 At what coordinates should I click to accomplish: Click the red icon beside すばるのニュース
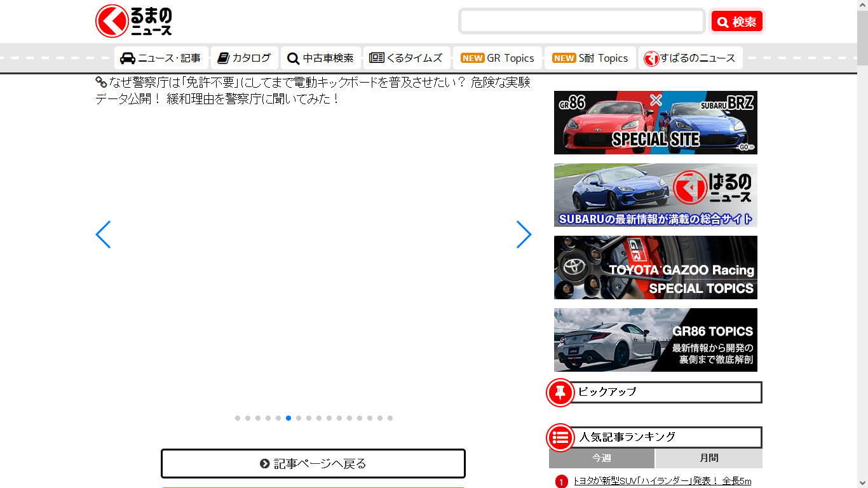tap(651, 58)
